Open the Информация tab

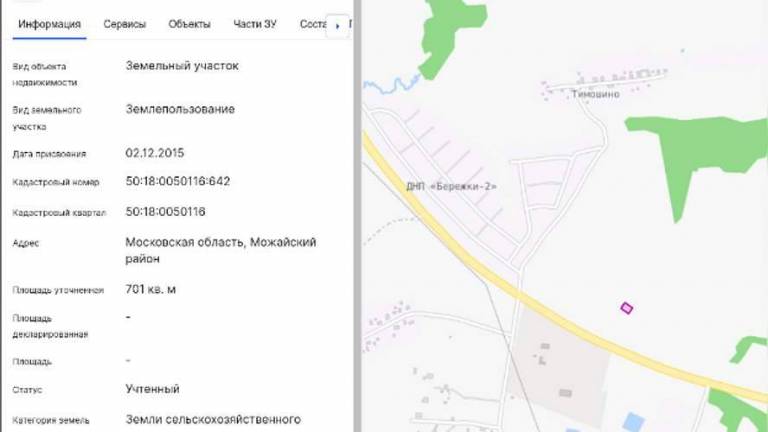click(x=49, y=24)
